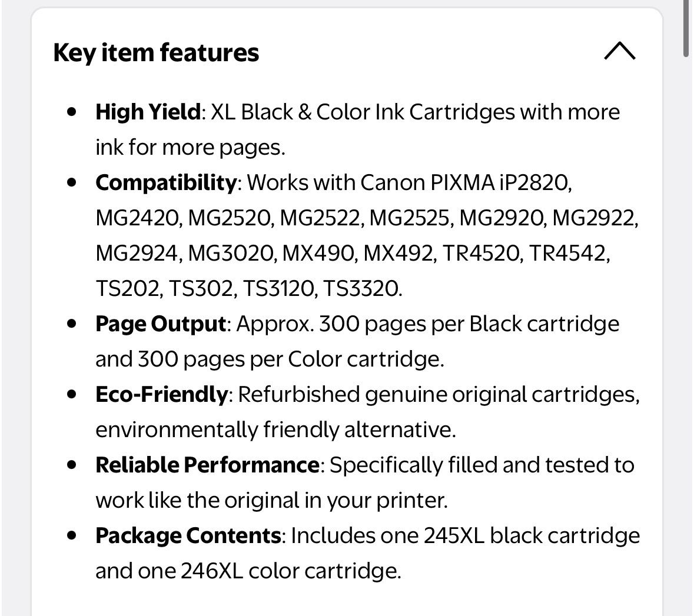Viewport: 694px width, 616px height.
Task: Click the bullet point beside Package Contents
Action: [x=72, y=535]
